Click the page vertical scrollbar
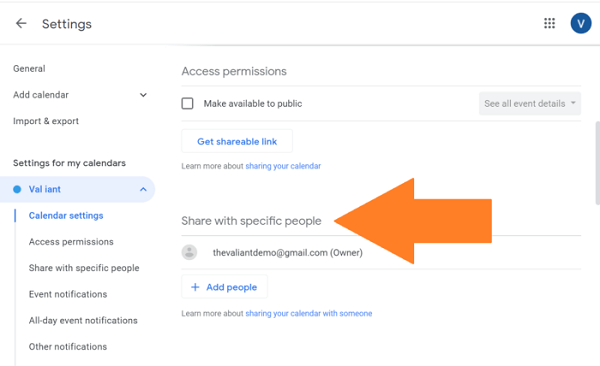This screenshot has height=366, width=600. click(x=597, y=163)
